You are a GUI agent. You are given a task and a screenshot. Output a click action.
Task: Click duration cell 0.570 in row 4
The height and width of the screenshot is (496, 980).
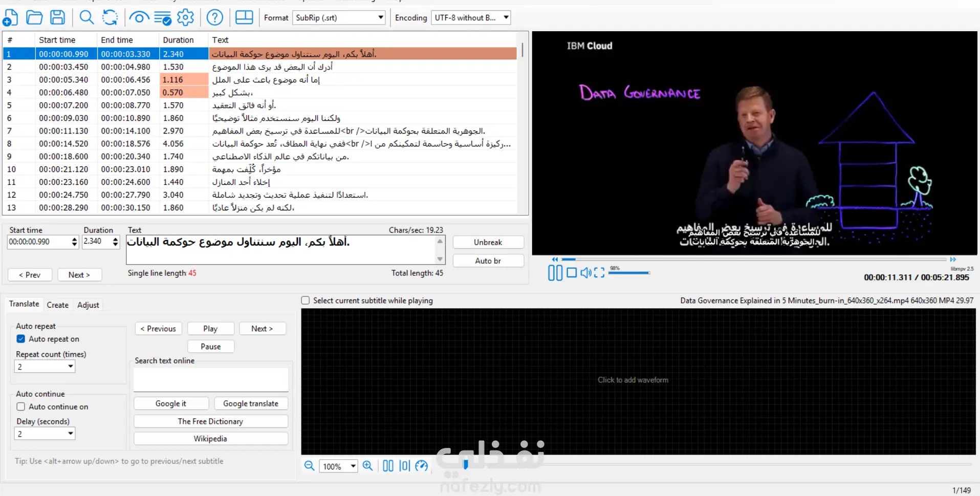pos(184,93)
